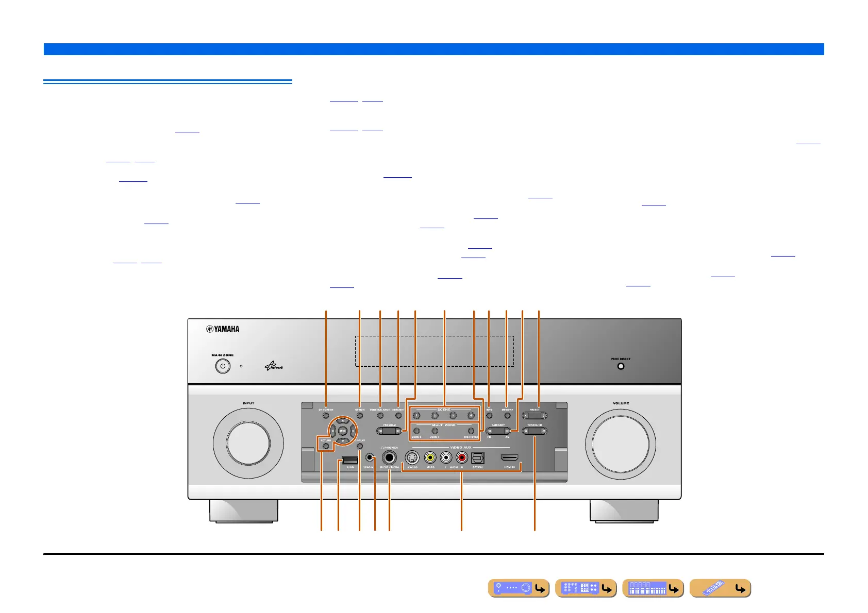Click the OPTICAL input jack
Viewport: 868px width, 613px height.
478,457
